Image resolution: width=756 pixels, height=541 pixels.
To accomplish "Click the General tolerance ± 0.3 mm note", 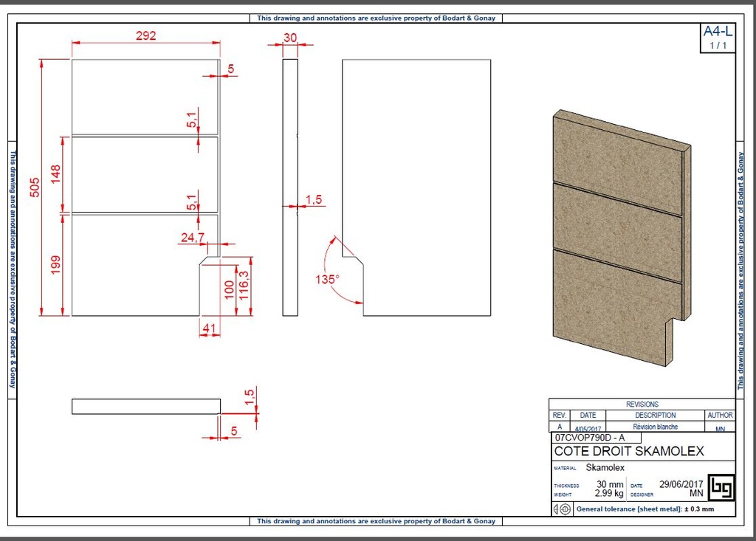I will [642, 509].
